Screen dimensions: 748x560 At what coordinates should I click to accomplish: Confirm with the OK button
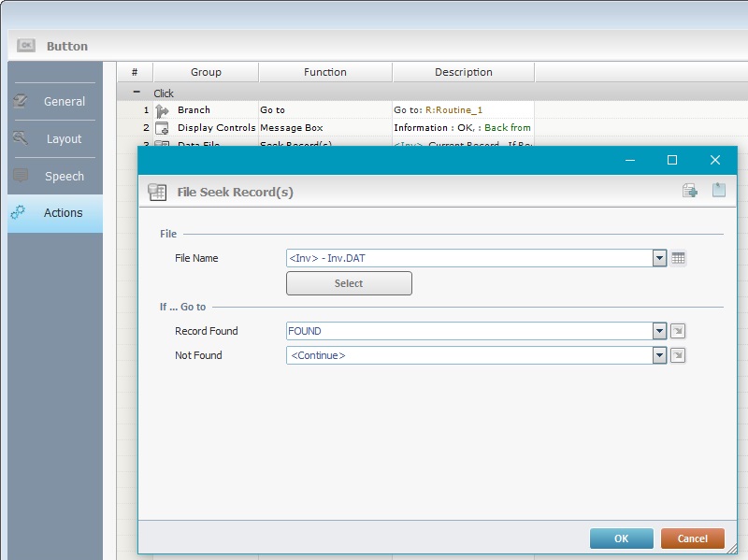point(621,538)
